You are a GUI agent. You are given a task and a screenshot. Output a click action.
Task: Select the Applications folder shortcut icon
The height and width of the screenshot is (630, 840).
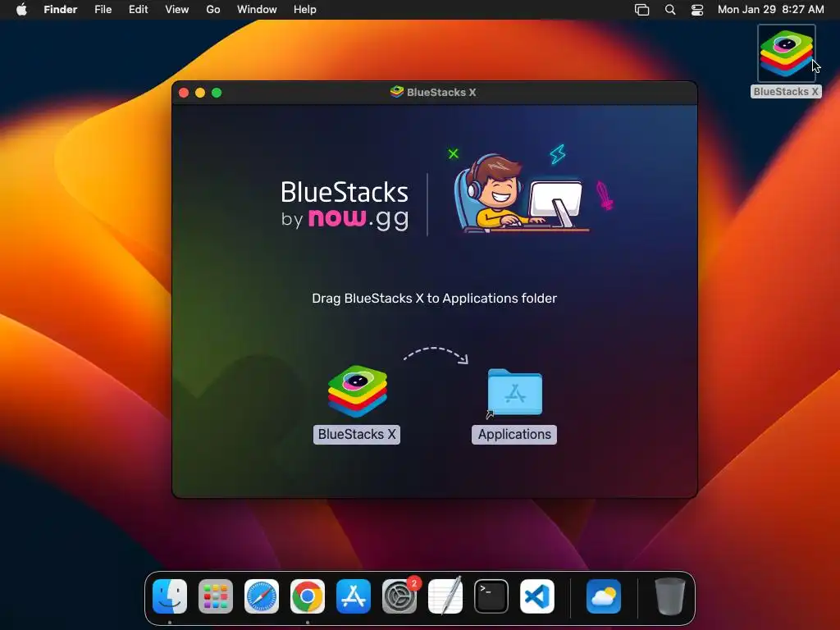tap(515, 392)
